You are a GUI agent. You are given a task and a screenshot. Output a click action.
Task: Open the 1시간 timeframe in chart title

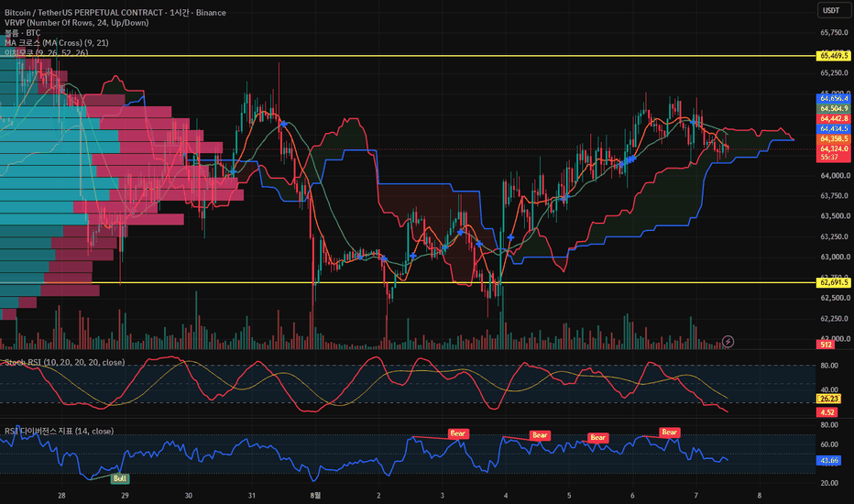tap(180, 13)
